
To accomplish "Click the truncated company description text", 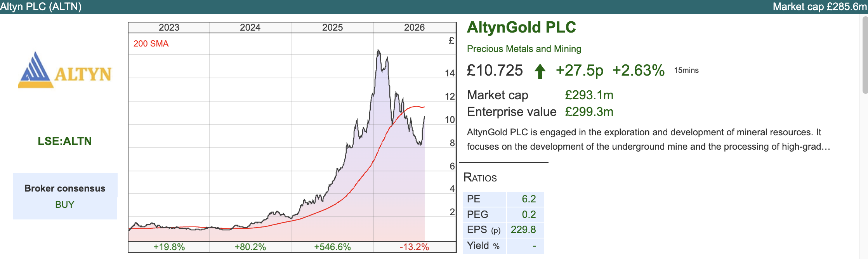I will pyautogui.click(x=648, y=140).
